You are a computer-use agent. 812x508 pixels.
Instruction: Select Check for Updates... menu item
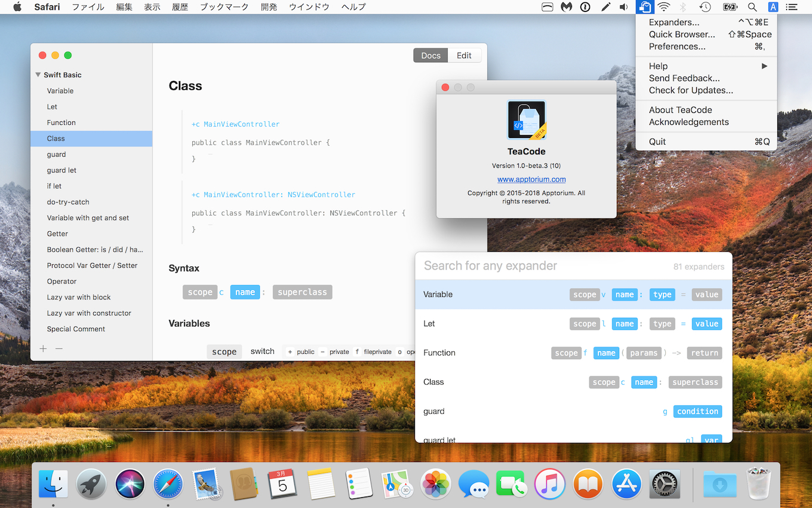pyautogui.click(x=706, y=90)
